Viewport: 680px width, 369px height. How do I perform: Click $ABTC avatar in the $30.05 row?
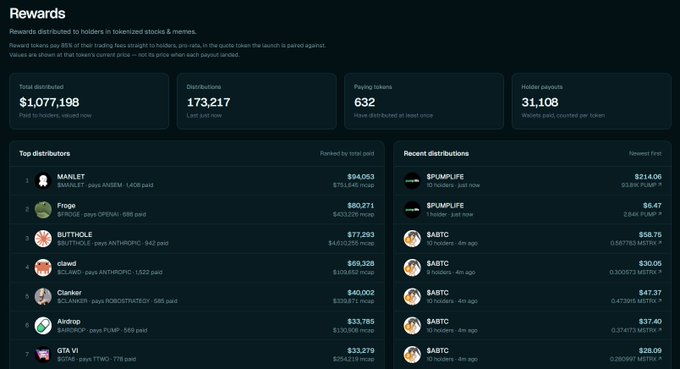click(412, 268)
